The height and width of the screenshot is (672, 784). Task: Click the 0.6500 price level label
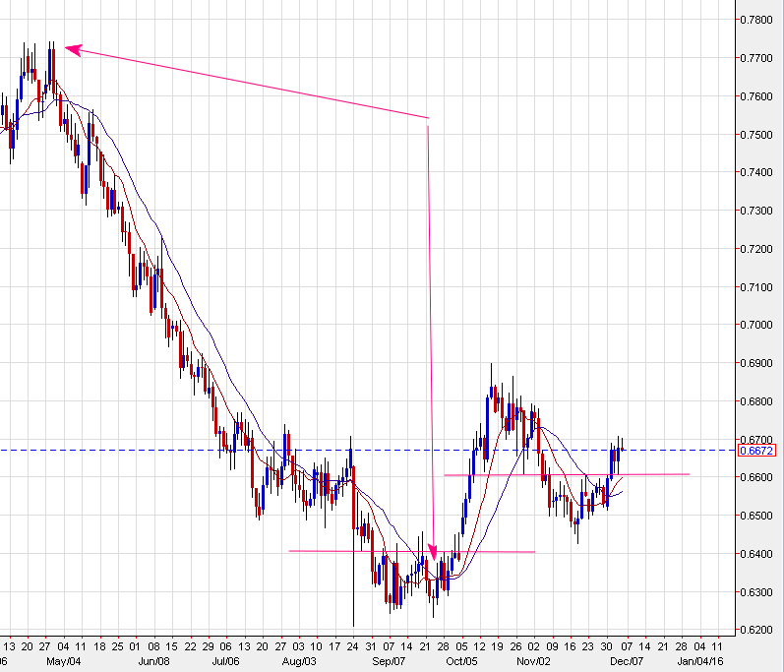click(x=756, y=516)
